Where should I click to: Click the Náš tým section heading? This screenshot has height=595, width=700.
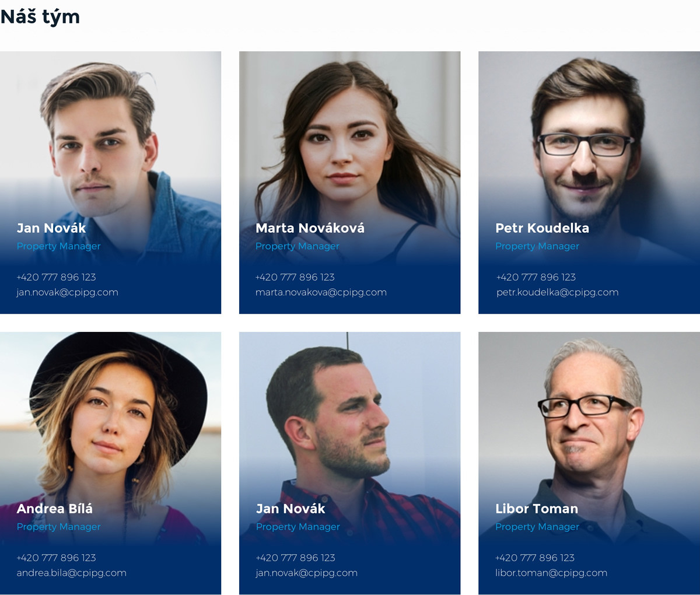click(40, 16)
